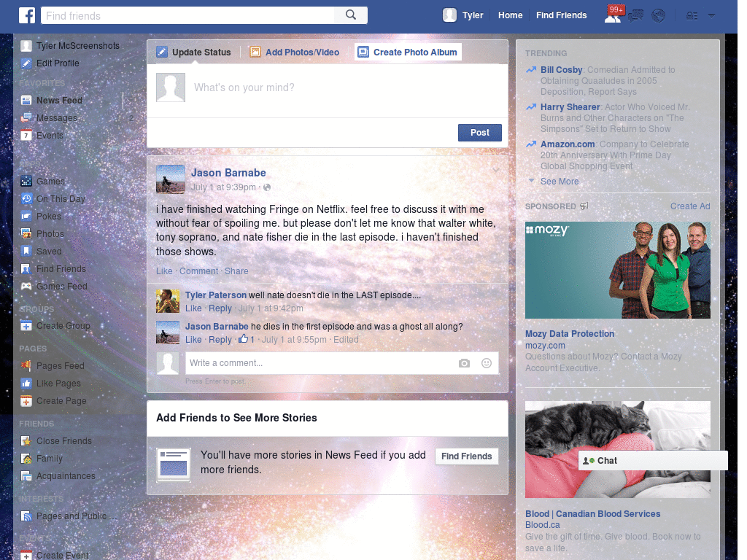Viewport: 747px width, 560px height.
Task: Open Find Friends in top navigation
Action: (x=561, y=15)
